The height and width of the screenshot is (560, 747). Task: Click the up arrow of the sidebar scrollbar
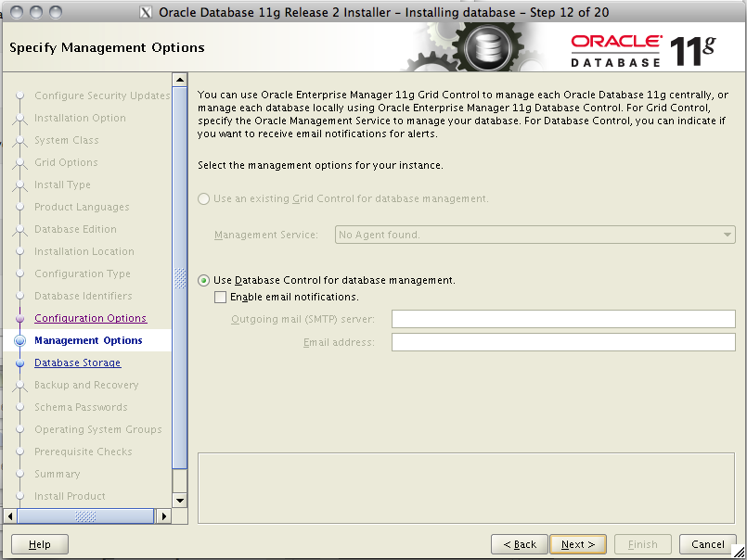pyautogui.click(x=180, y=79)
